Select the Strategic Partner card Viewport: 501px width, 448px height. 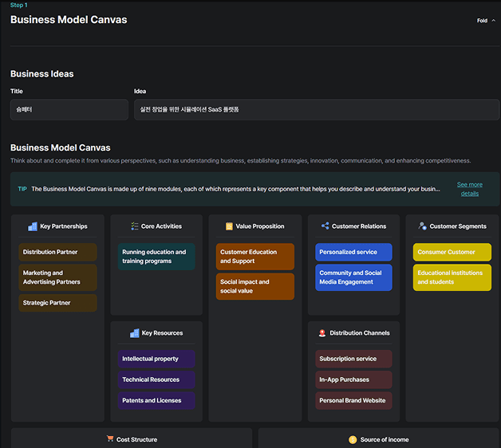(x=57, y=303)
